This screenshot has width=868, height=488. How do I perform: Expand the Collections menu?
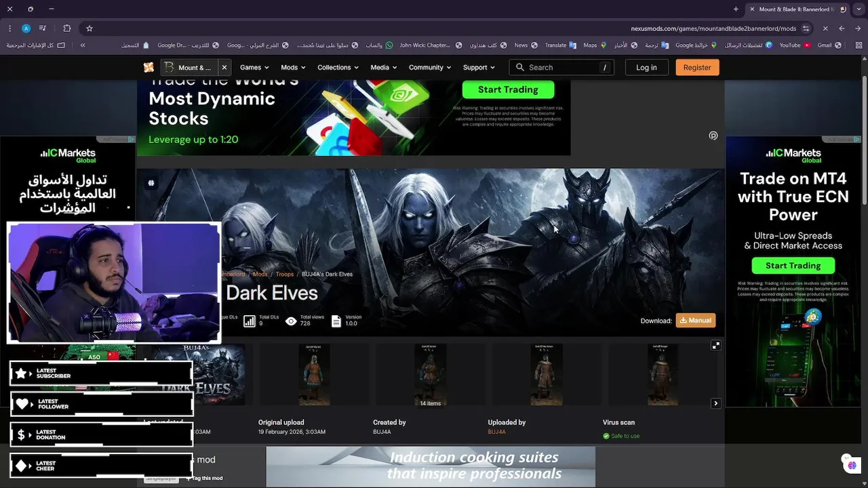click(x=338, y=67)
